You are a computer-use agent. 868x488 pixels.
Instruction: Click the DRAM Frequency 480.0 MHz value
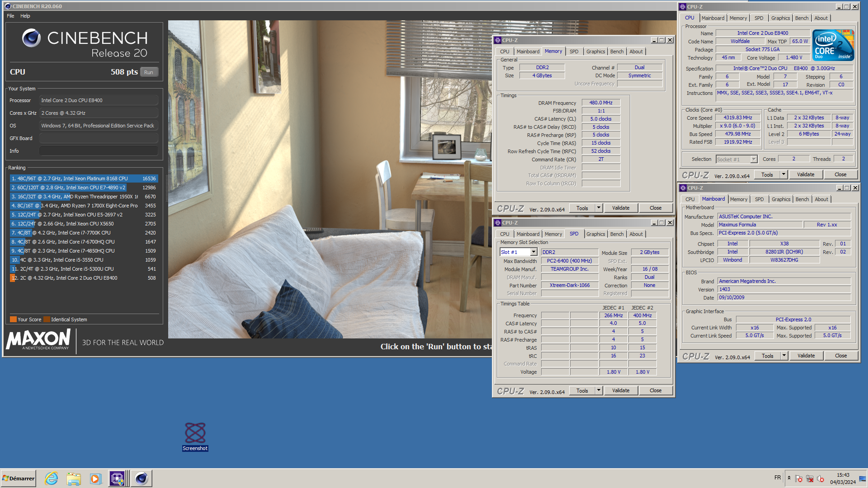(601, 103)
